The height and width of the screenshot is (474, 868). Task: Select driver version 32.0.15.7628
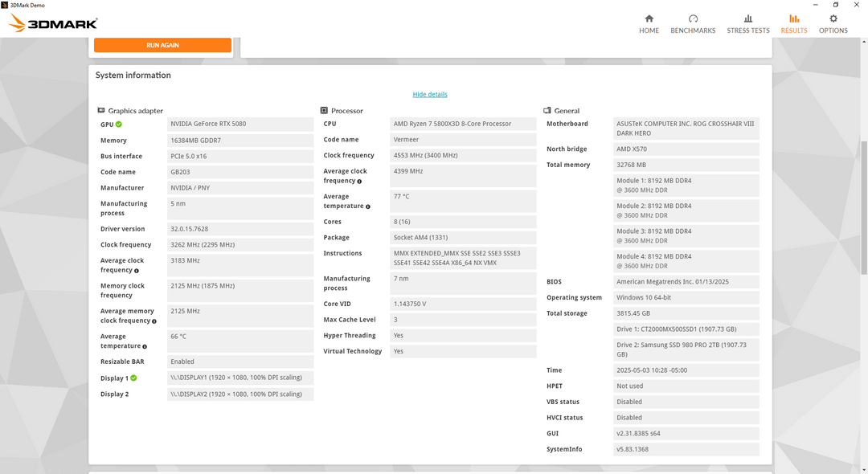(x=240, y=229)
